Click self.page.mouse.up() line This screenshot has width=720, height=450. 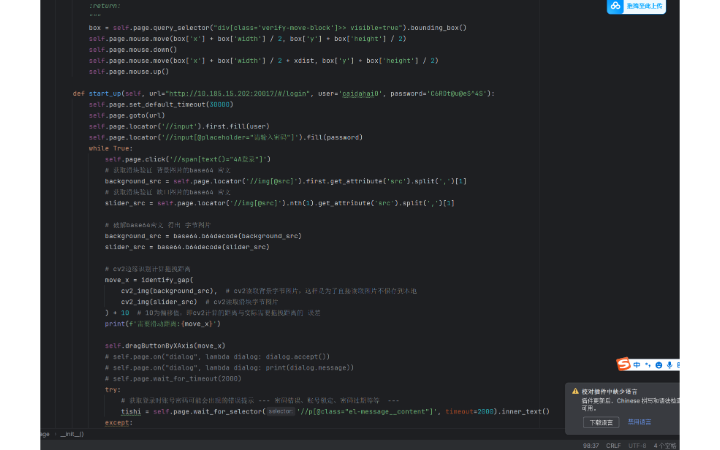pos(129,72)
